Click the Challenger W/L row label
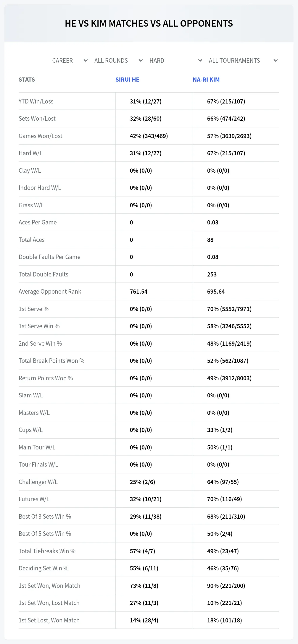The image size is (298, 644). point(38,482)
